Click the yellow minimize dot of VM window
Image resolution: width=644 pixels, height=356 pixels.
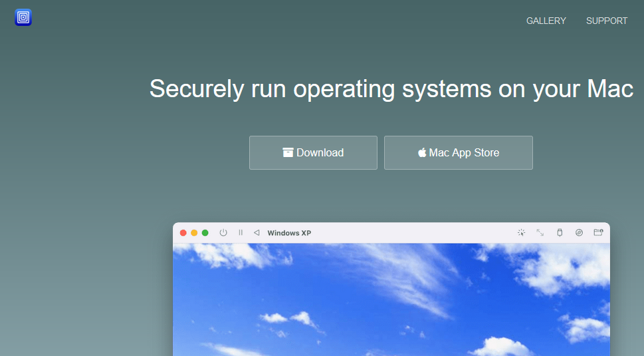click(x=194, y=233)
